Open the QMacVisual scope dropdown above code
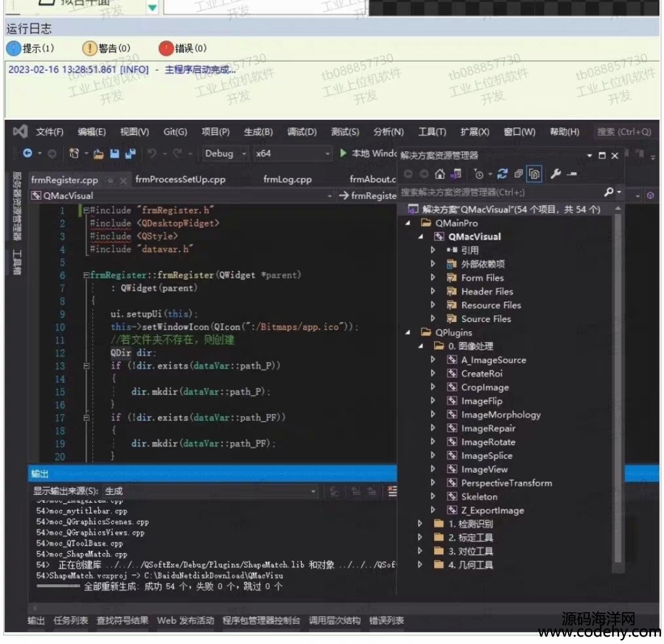664x644 pixels. pos(181,195)
